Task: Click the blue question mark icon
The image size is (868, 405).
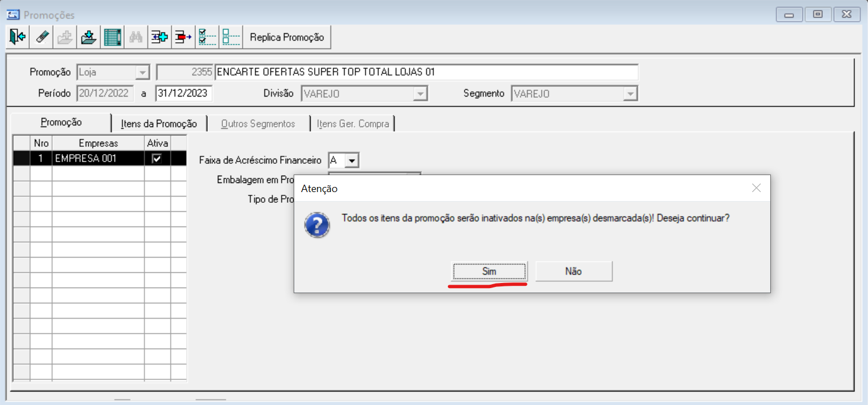Action: (317, 225)
